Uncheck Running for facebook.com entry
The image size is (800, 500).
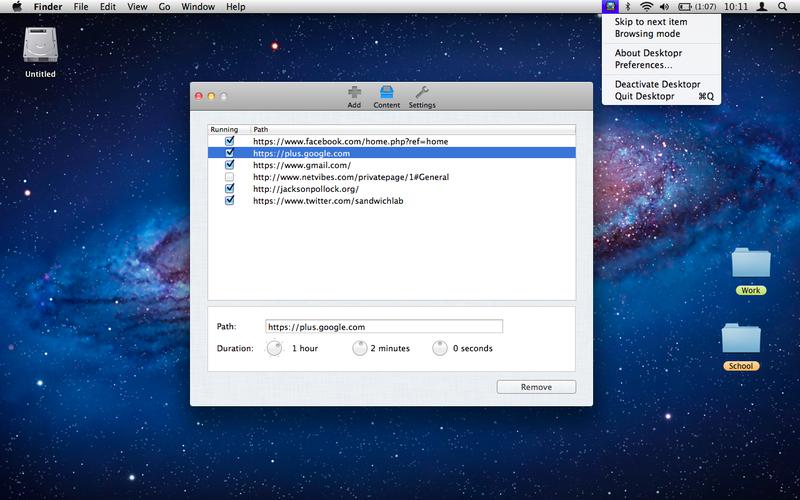[230, 141]
